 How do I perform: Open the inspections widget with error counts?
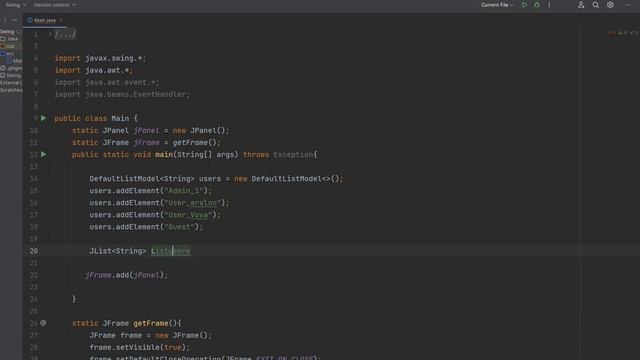[x=622, y=33]
